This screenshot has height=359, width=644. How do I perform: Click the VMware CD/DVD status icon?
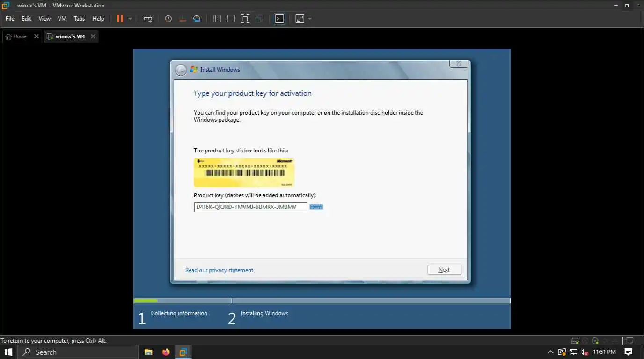(x=595, y=341)
